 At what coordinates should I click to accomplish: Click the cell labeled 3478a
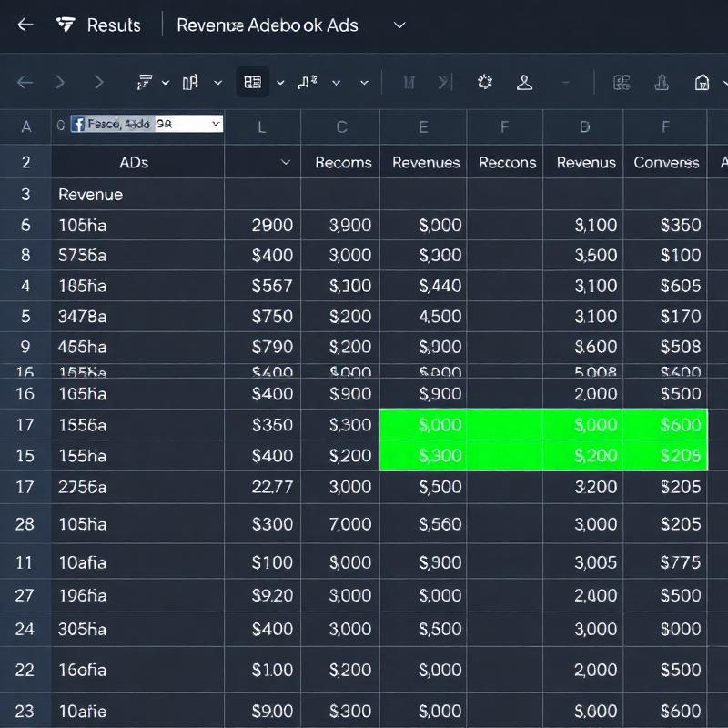pos(138,316)
